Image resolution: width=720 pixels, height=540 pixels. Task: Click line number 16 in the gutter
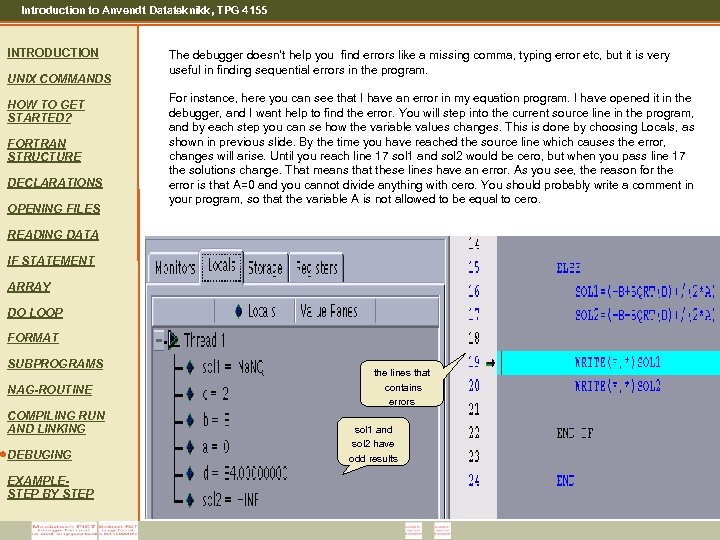(474, 291)
